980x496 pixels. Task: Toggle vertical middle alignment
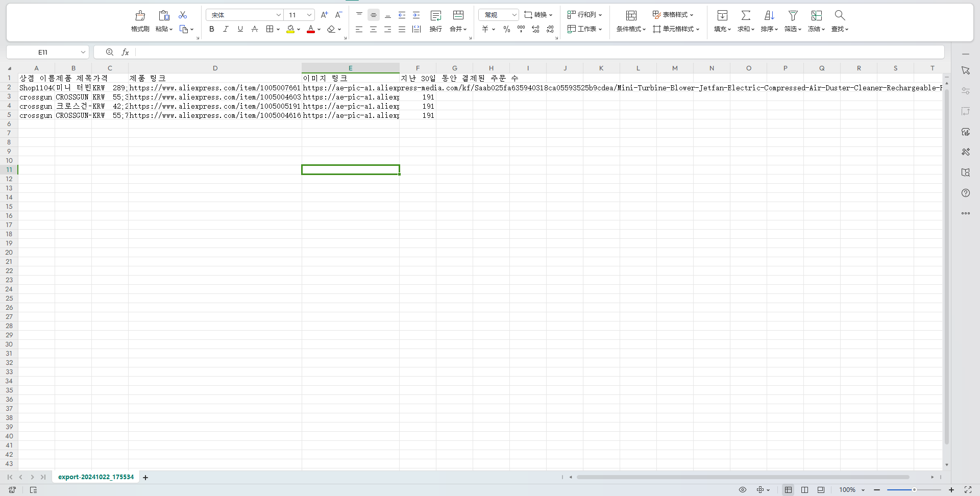coord(374,15)
